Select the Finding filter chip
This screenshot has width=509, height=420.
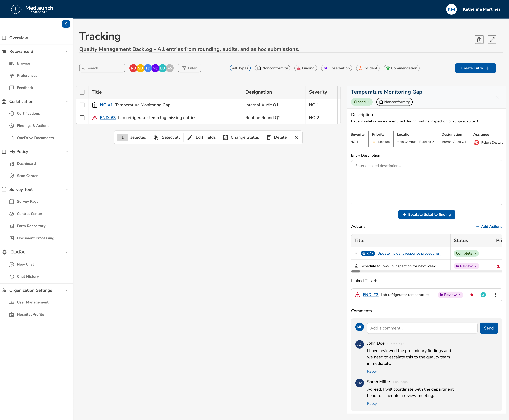(x=306, y=68)
